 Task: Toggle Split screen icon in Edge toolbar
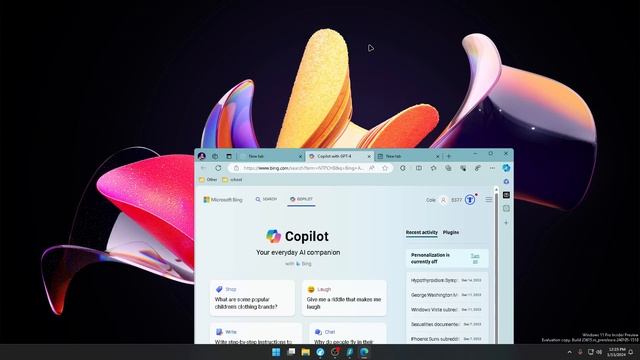click(x=419, y=168)
